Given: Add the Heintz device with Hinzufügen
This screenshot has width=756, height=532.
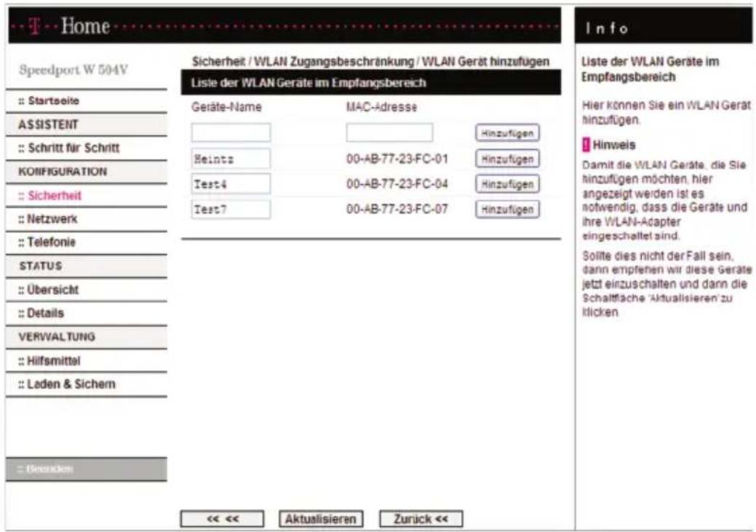Looking at the screenshot, I should (x=507, y=159).
